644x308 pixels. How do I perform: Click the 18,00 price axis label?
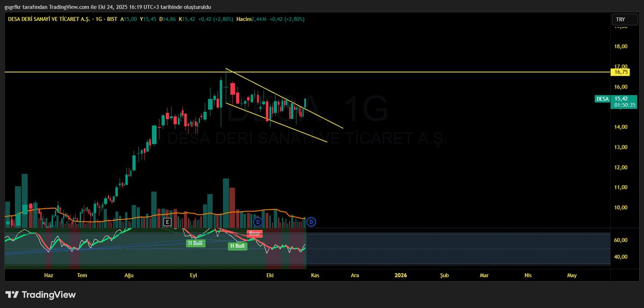pos(621,46)
